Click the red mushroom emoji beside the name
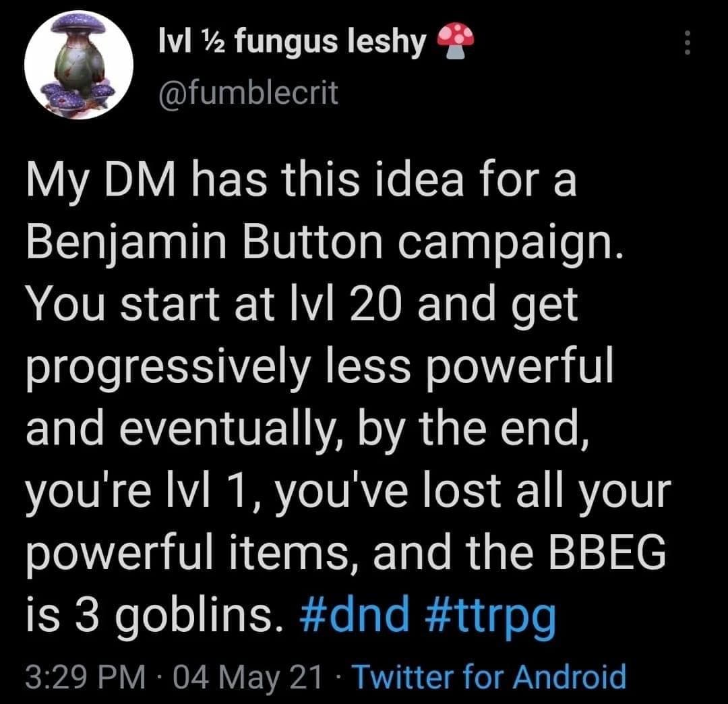 [456, 41]
